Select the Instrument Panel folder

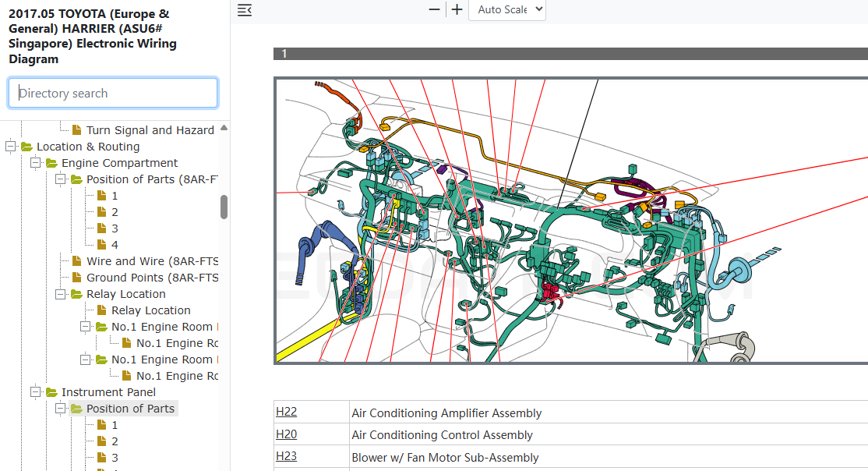tap(108, 392)
